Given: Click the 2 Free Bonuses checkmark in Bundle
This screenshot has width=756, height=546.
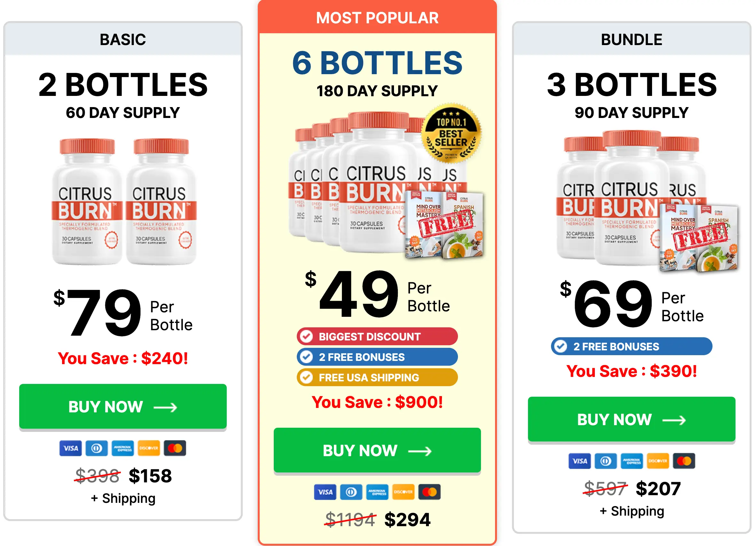Looking at the screenshot, I should point(561,347).
